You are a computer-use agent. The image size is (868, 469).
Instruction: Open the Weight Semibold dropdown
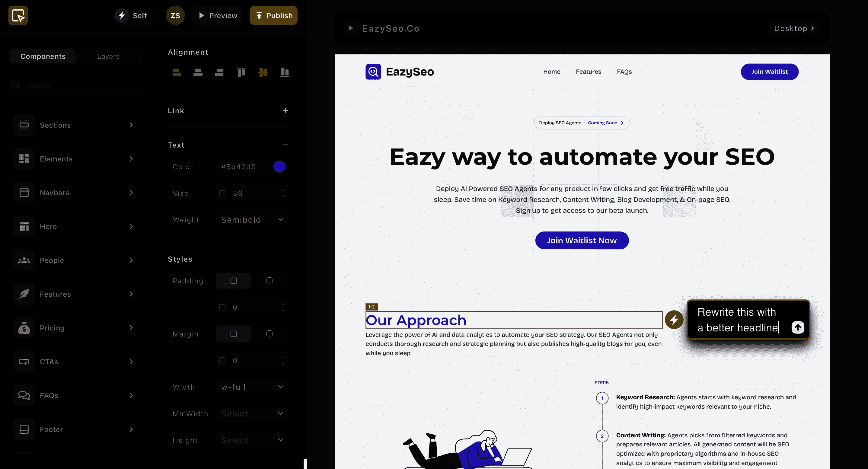coord(251,220)
